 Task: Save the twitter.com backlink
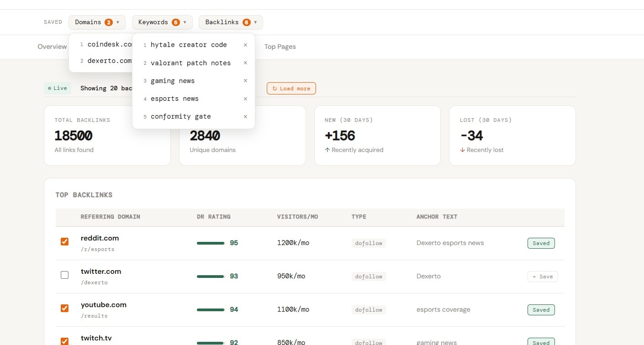(x=543, y=277)
